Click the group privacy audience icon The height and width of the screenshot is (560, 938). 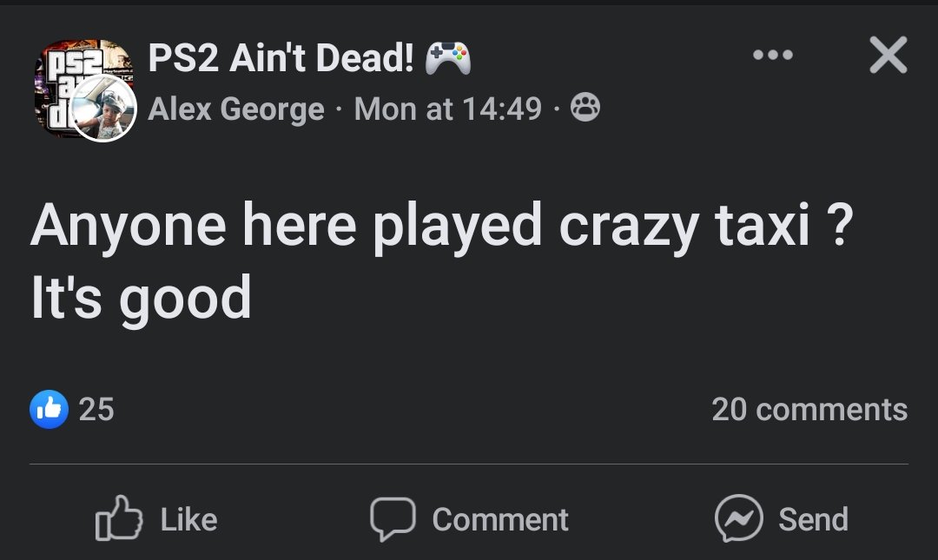coord(585,109)
